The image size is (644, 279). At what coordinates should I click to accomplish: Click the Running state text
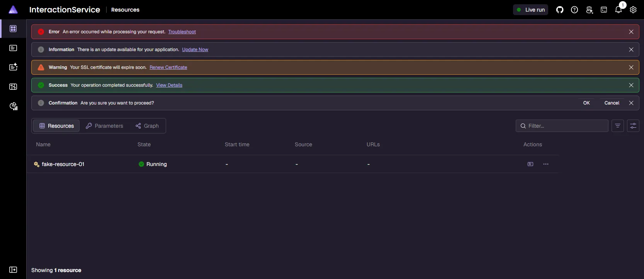156,164
